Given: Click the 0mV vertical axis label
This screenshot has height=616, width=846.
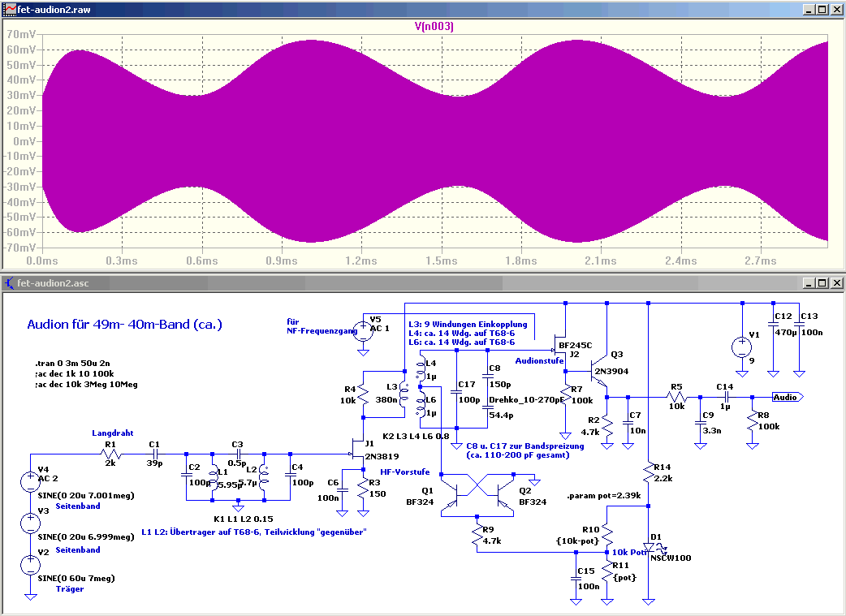Looking at the screenshot, I should pyautogui.click(x=24, y=140).
